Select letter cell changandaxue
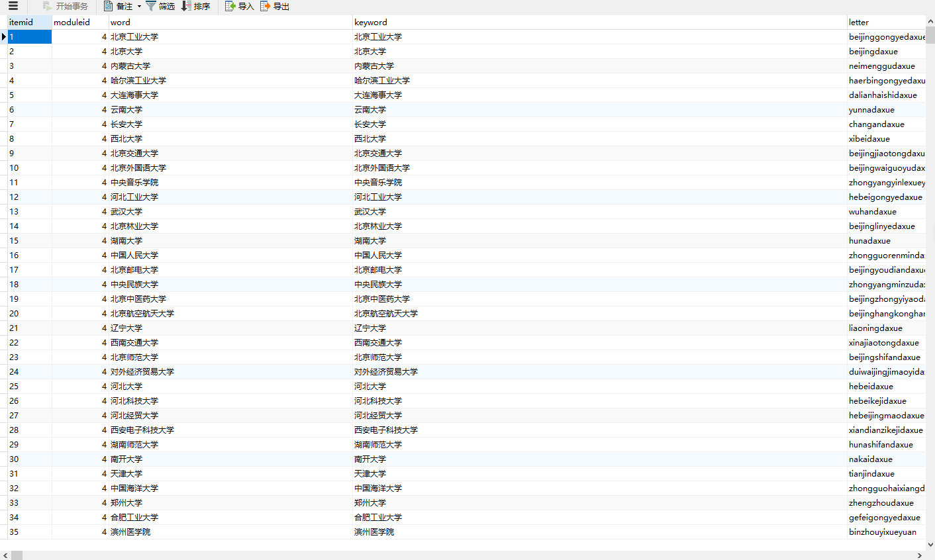 pos(886,124)
